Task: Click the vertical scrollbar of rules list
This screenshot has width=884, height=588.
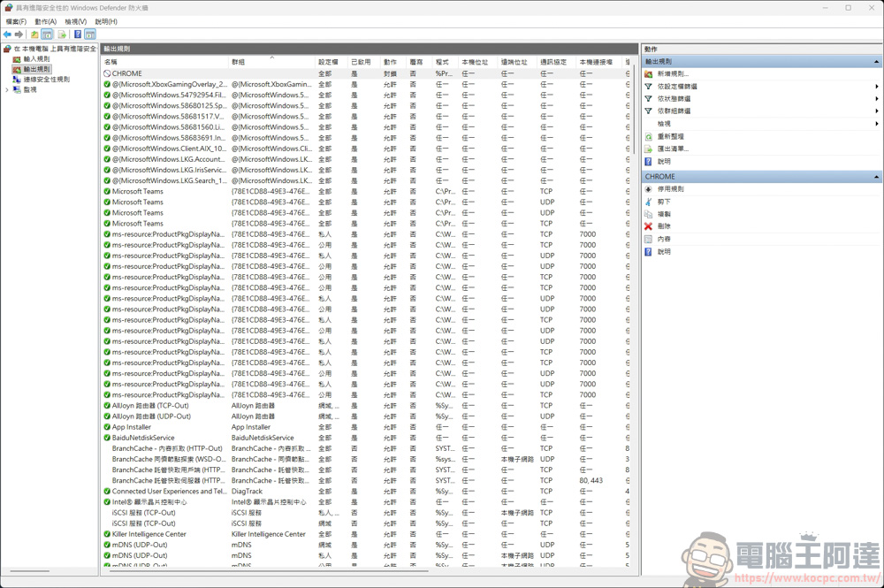Action: pos(634,110)
